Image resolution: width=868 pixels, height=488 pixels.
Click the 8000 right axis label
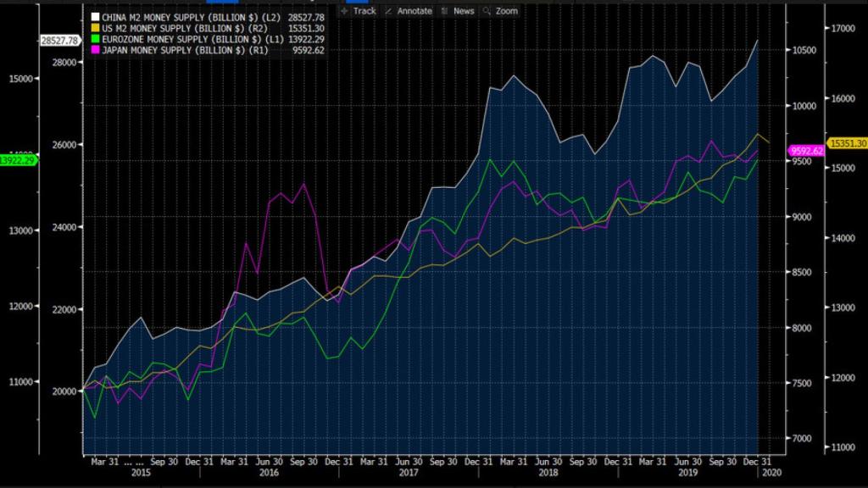pyautogui.click(x=803, y=328)
